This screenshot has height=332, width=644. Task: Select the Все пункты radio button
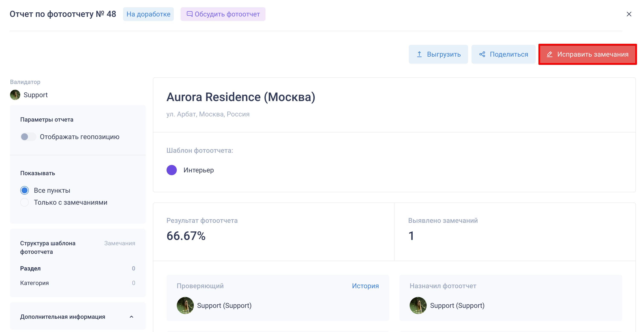click(25, 190)
